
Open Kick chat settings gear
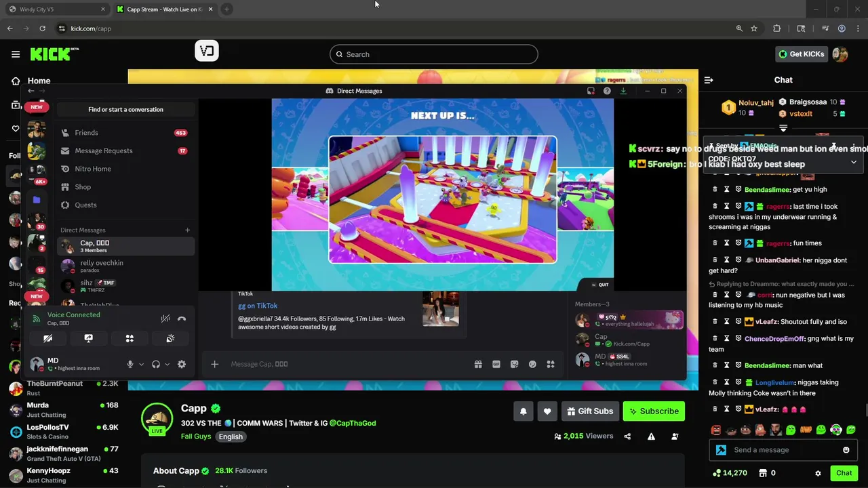pos(818,473)
